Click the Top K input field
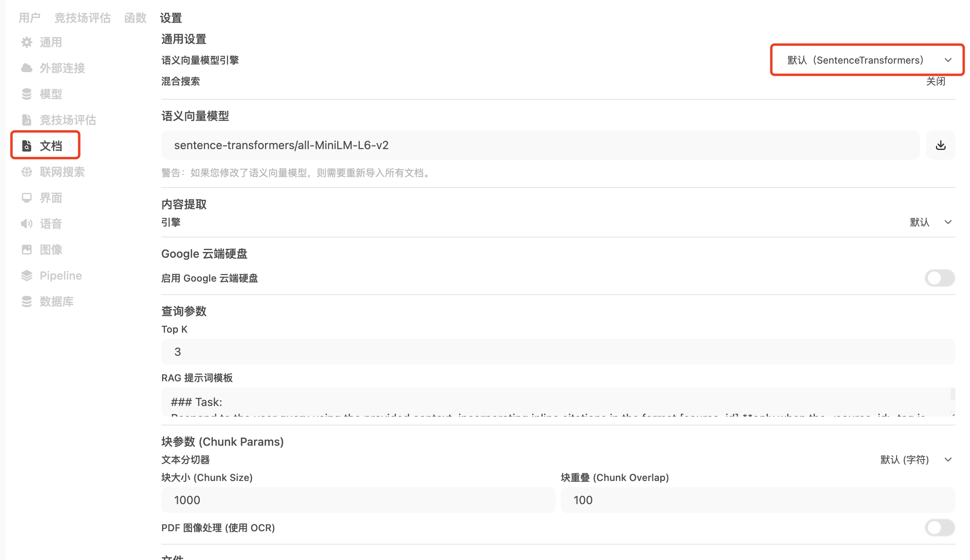The width and height of the screenshot is (970, 560). pos(558,352)
